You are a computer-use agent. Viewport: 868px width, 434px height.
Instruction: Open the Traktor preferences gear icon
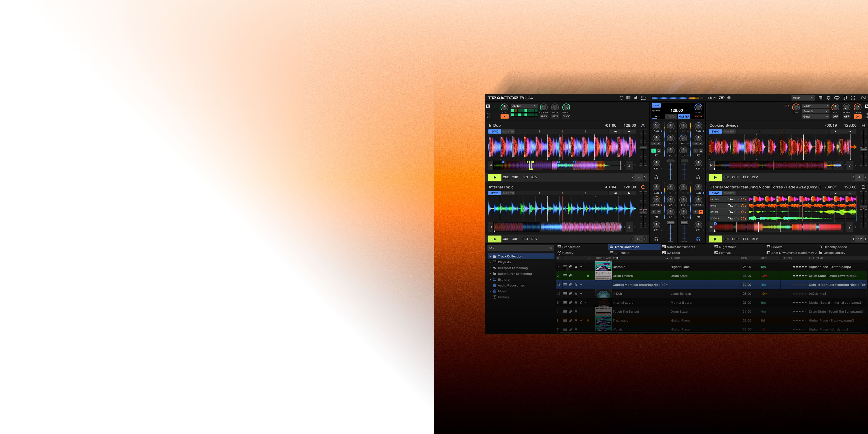click(829, 98)
